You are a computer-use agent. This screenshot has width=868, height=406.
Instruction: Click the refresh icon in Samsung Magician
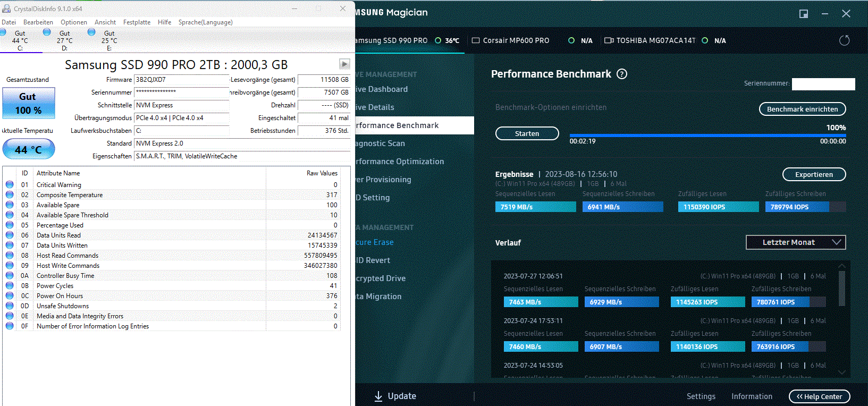tap(844, 40)
